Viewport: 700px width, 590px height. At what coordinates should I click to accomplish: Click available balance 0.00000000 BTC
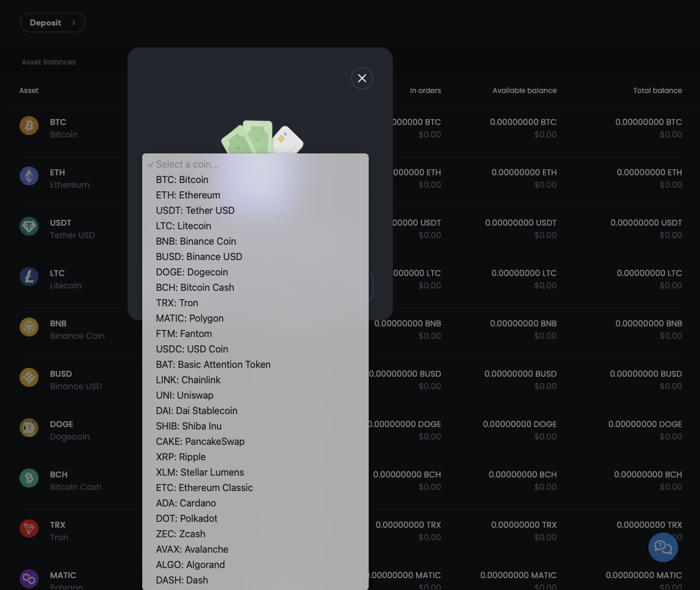click(x=523, y=122)
